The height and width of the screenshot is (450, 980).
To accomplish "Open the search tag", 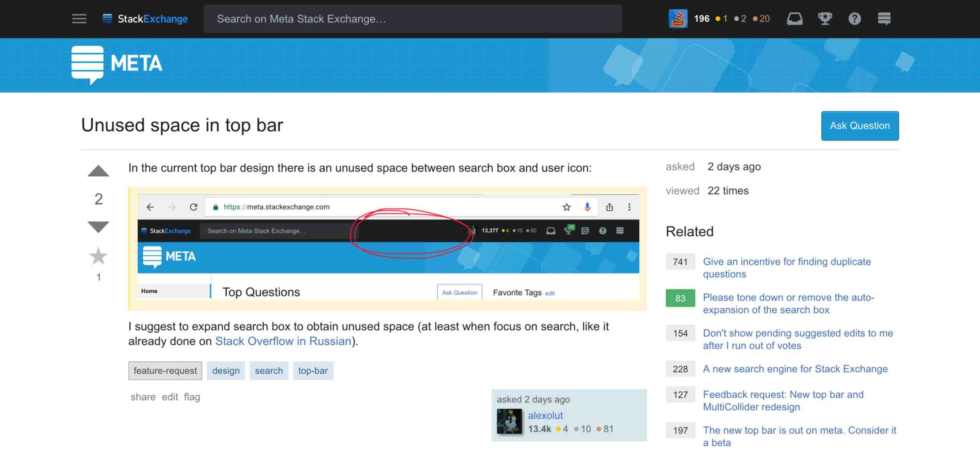I will coord(269,370).
